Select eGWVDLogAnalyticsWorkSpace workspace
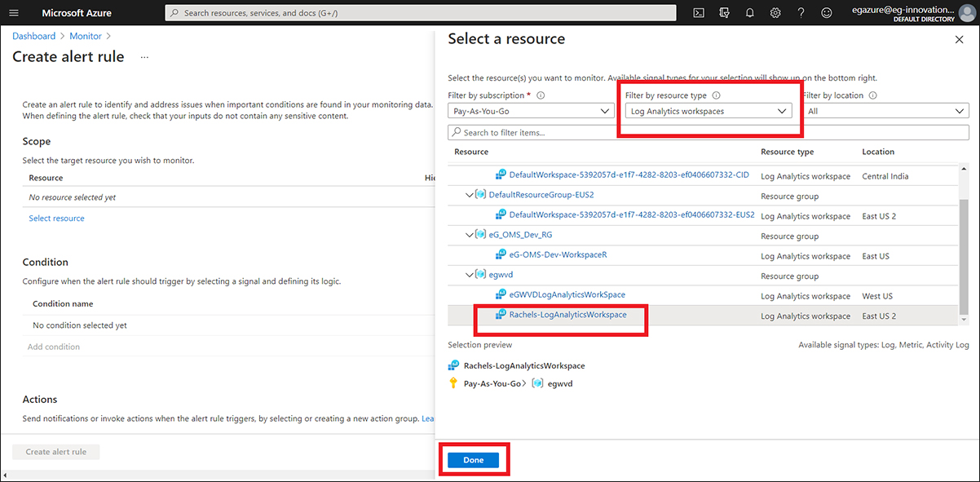 567,295
